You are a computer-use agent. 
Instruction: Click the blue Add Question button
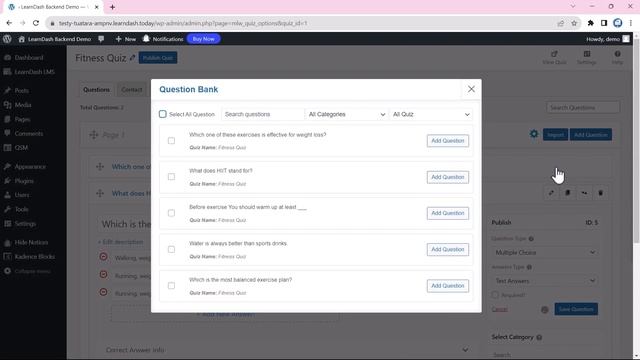[590, 135]
